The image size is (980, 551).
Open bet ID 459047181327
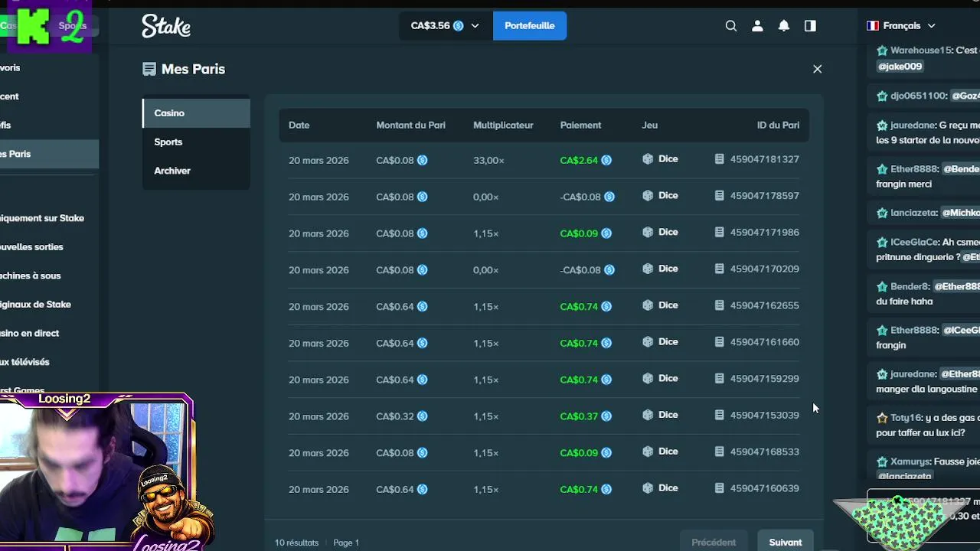pos(757,159)
